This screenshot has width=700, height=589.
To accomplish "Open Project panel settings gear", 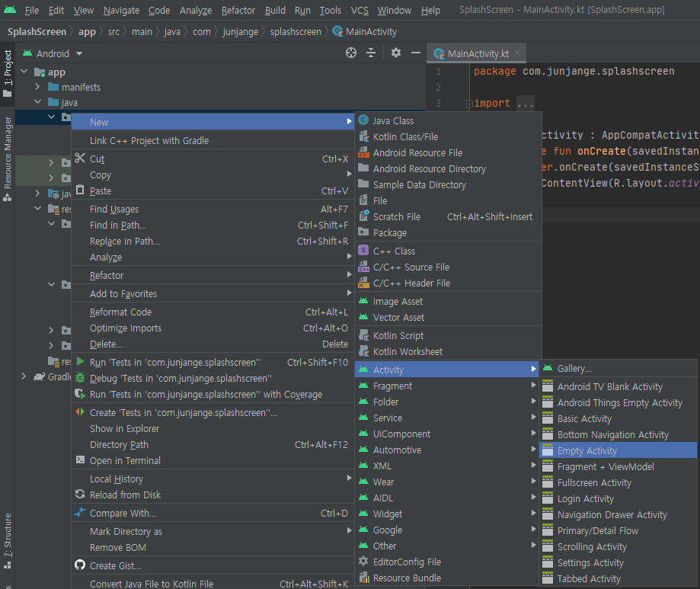I will (x=395, y=53).
